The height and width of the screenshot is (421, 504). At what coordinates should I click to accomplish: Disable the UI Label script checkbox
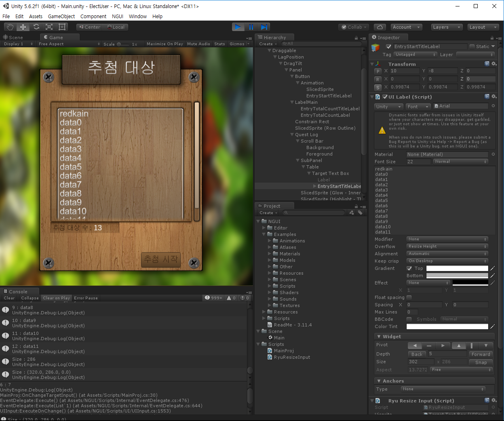tap(385, 97)
